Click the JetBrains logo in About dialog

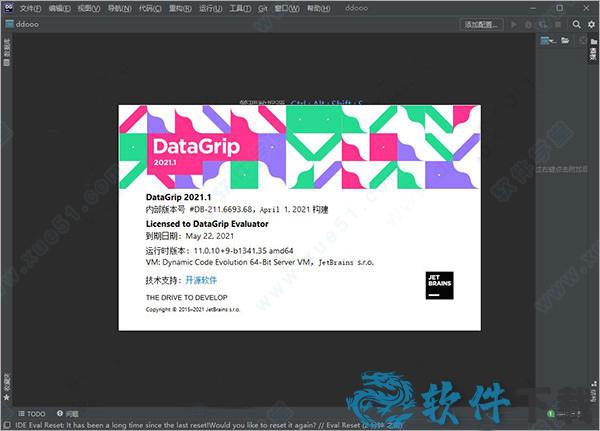click(439, 285)
